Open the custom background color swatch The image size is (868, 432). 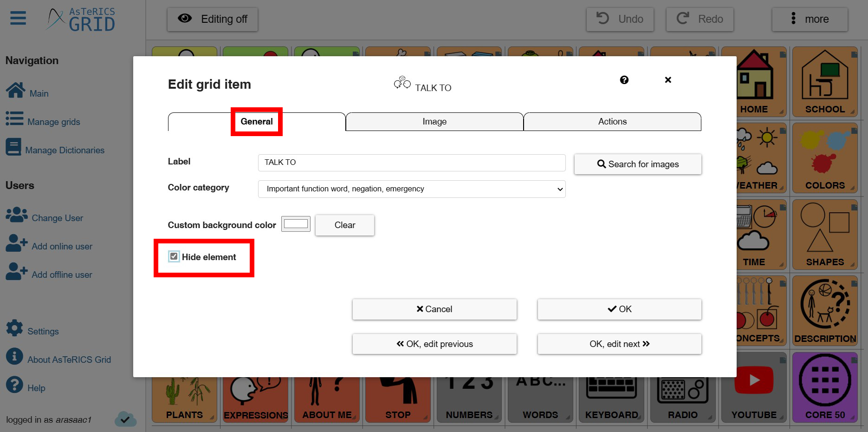point(296,224)
